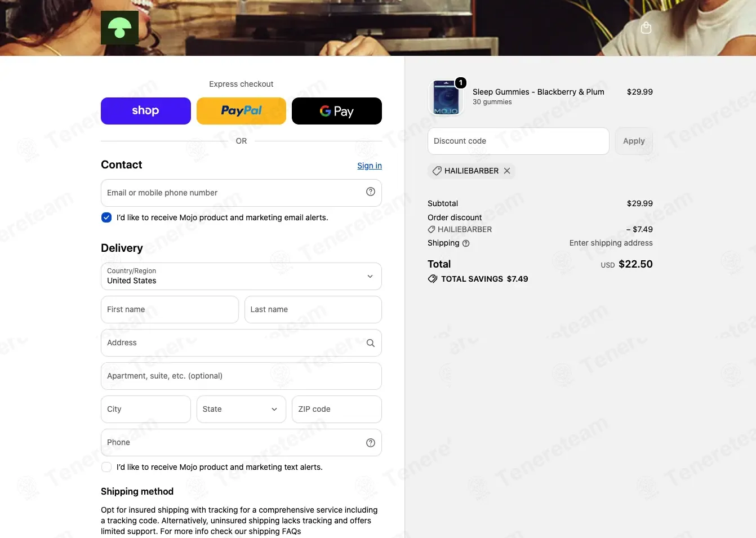The image size is (756, 538).
Task: Open the State dropdown
Action: click(241, 409)
